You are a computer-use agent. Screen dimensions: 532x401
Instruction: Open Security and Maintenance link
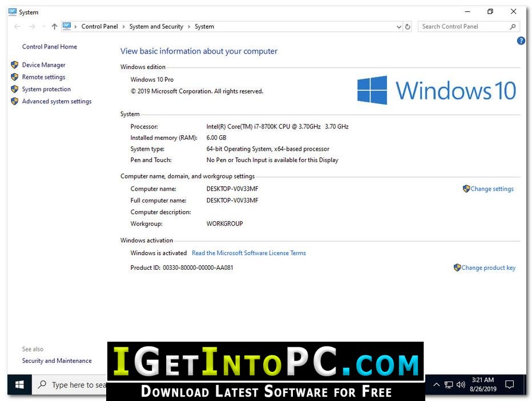pyautogui.click(x=57, y=361)
